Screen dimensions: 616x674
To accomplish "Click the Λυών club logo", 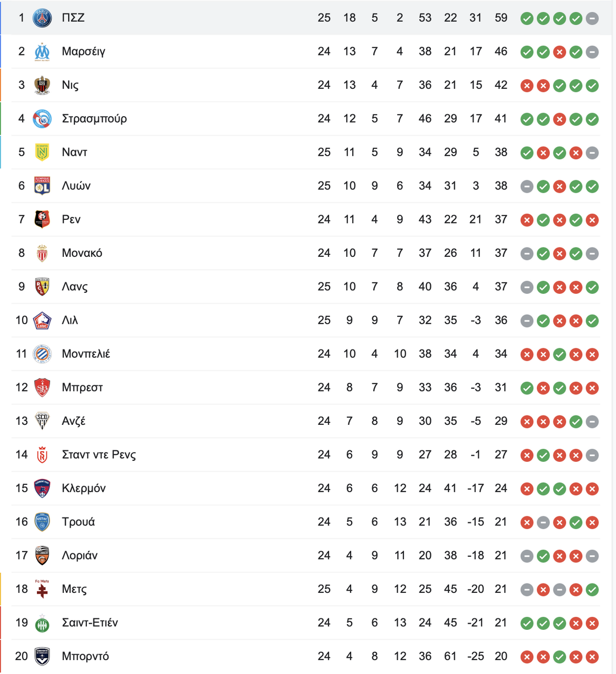I will [42, 185].
